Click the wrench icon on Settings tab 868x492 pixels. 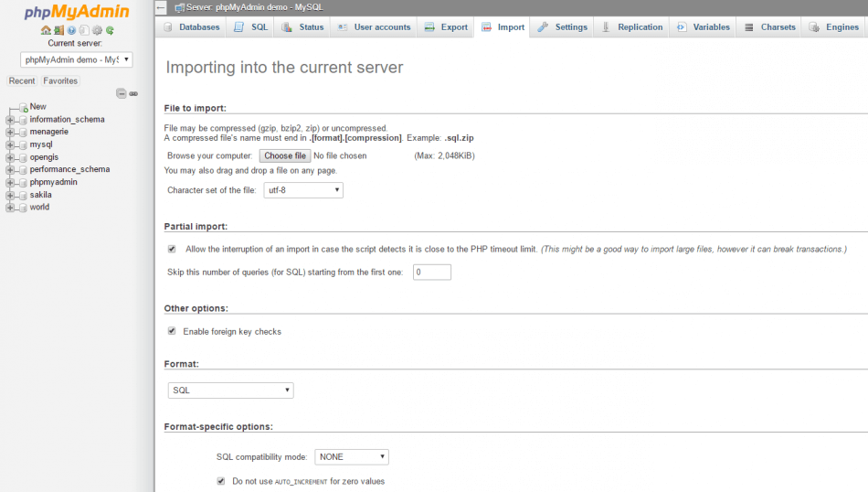coord(543,27)
